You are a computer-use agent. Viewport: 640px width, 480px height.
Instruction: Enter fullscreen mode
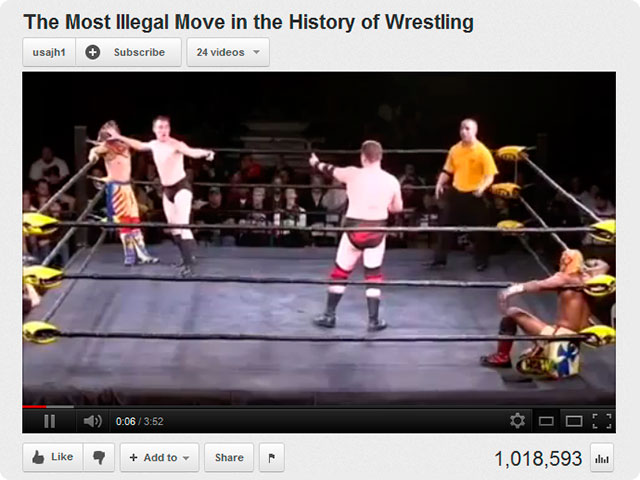tap(602, 421)
